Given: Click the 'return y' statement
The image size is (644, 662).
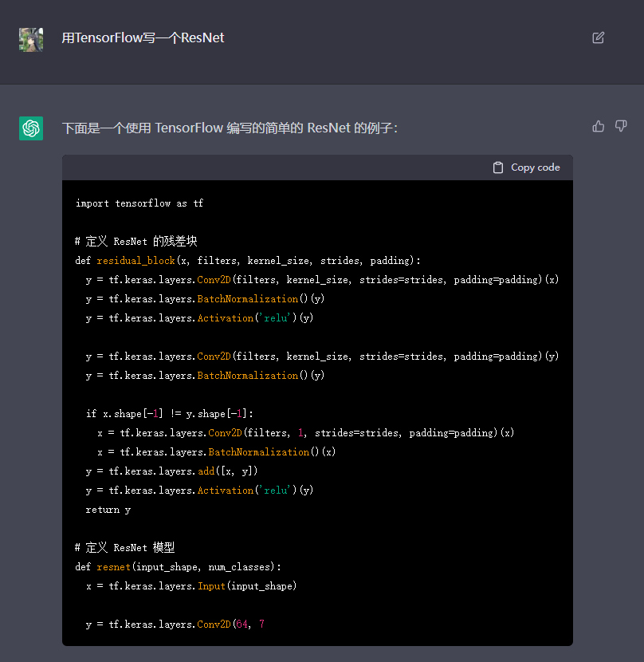Looking at the screenshot, I should pos(108,510).
